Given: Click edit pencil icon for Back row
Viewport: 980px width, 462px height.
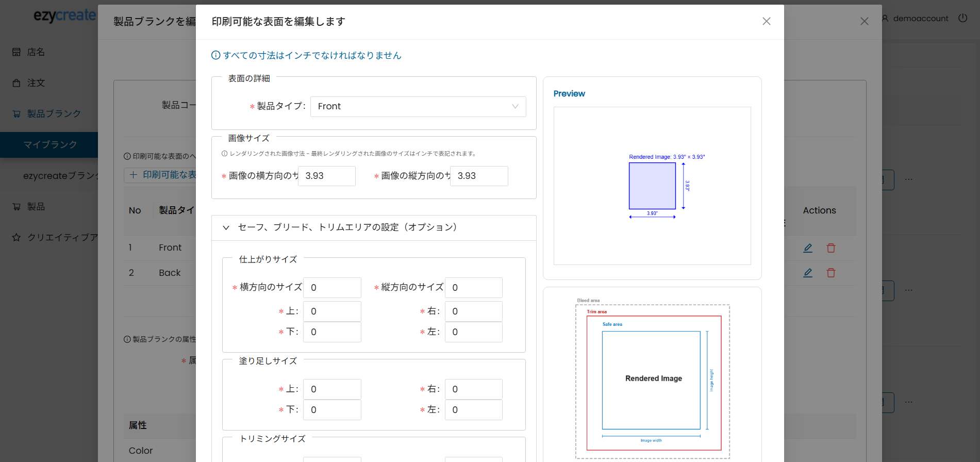Looking at the screenshot, I should (808, 273).
